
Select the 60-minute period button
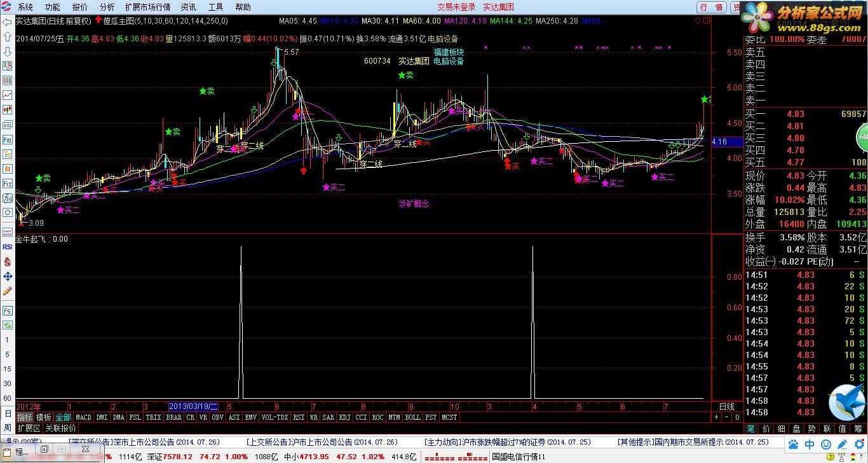[x=8, y=398]
